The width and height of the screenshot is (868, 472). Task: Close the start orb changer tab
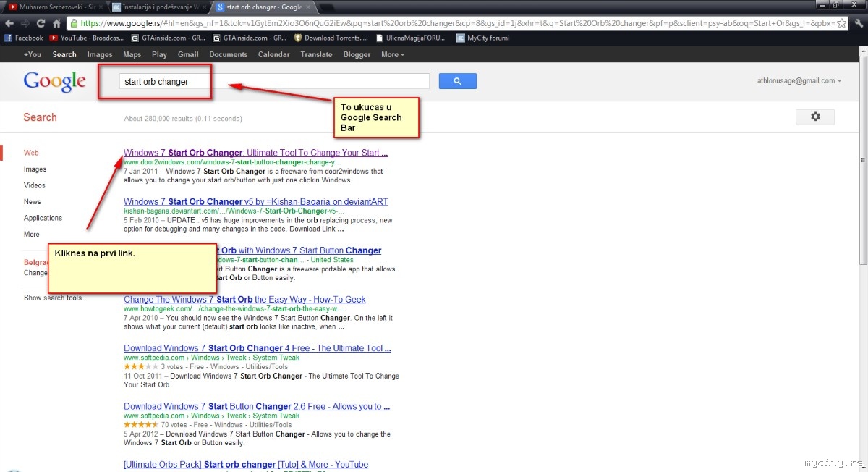307,7
